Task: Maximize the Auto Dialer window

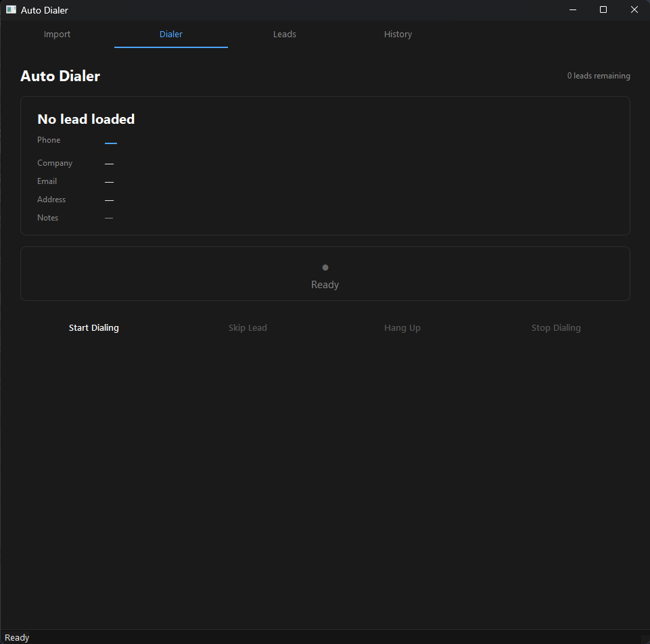Action: point(603,9)
